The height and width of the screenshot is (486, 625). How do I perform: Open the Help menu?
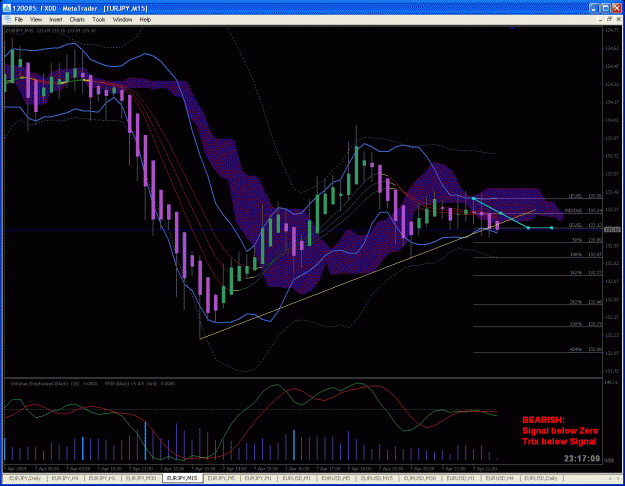(145, 19)
